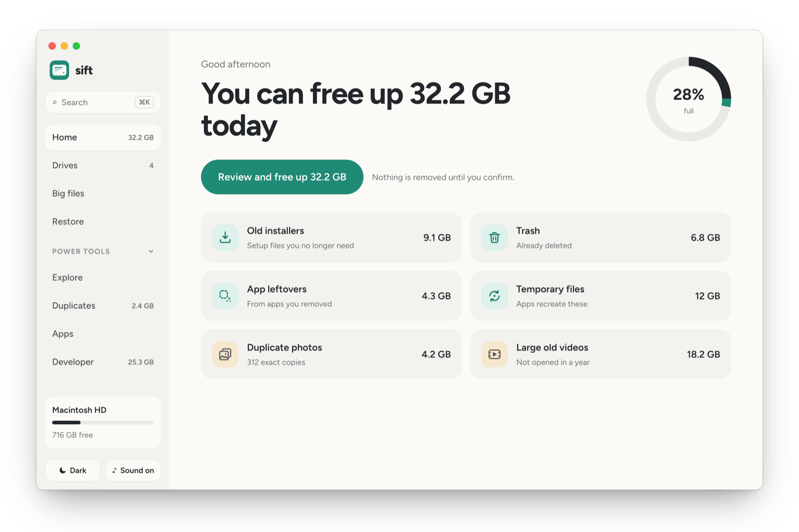Image resolution: width=799 pixels, height=532 pixels.
Task: Click the '312 exact copies' text
Action: [276, 362]
